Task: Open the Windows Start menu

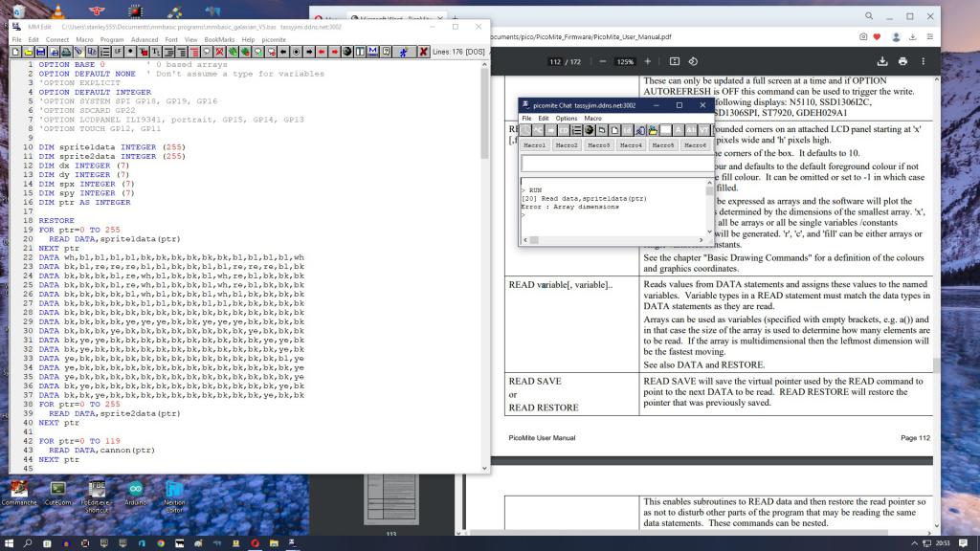Action: coord(11,542)
